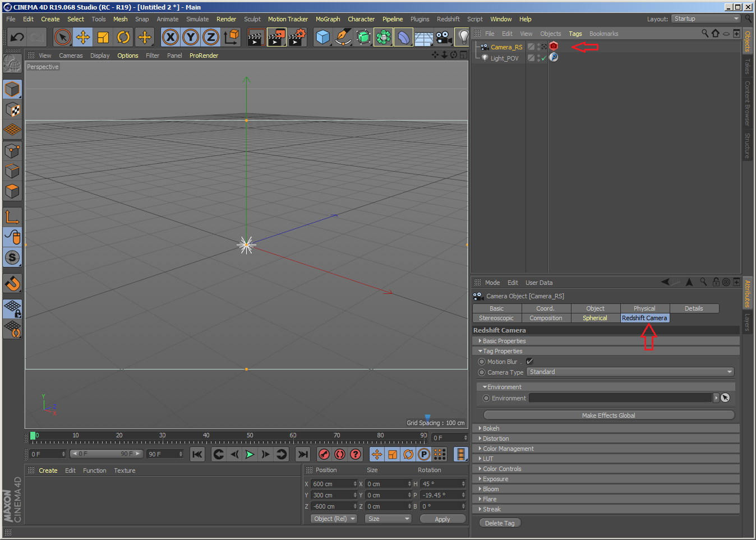Image resolution: width=756 pixels, height=540 pixels.
Task: Switch to Polygons mode
Action: [x=12, y=191]
